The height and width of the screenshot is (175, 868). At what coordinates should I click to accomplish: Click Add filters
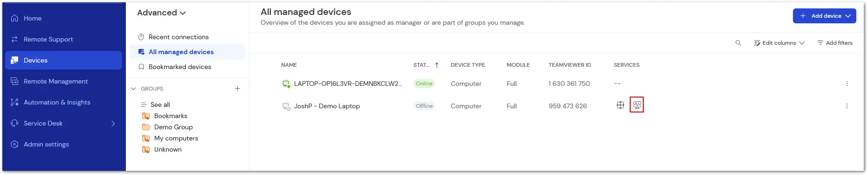834,43
